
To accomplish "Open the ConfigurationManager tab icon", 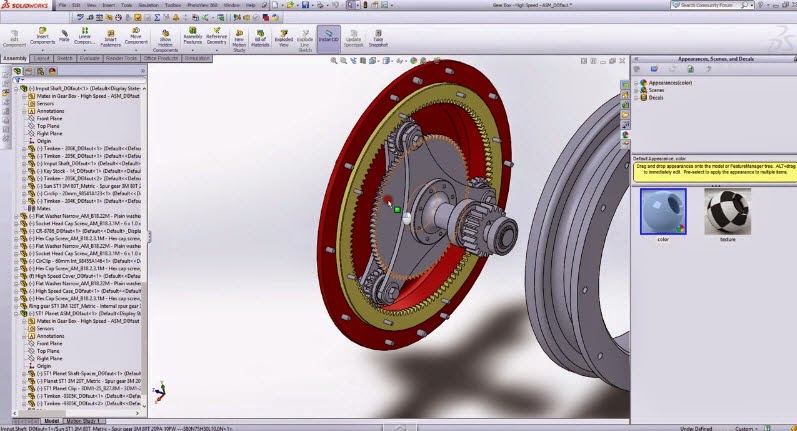I will point(40,71).
